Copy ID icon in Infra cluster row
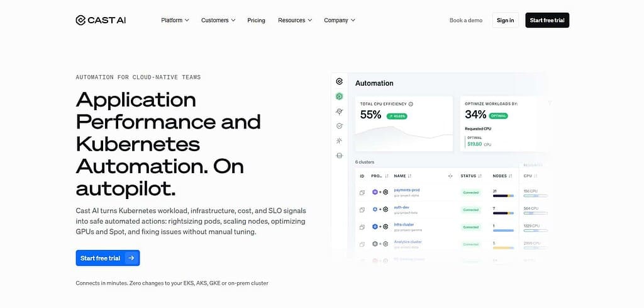 362,227
